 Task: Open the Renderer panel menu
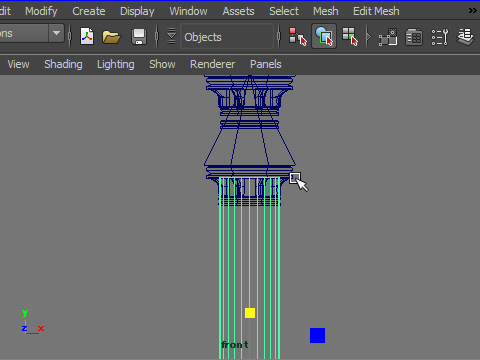(212, 64)
